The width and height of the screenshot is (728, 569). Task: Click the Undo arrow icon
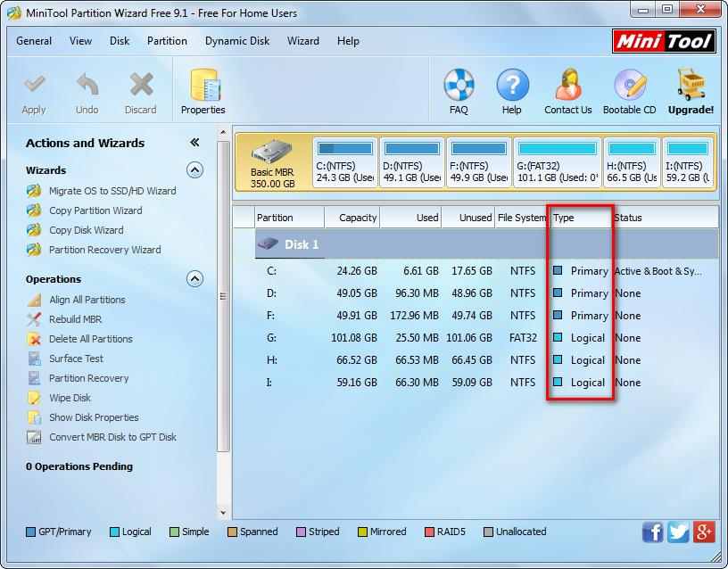(x=87, y=85)
